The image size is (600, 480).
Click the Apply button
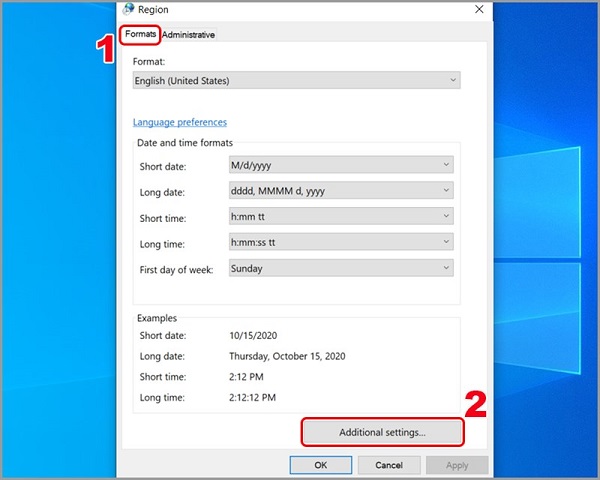click(457, 465)
